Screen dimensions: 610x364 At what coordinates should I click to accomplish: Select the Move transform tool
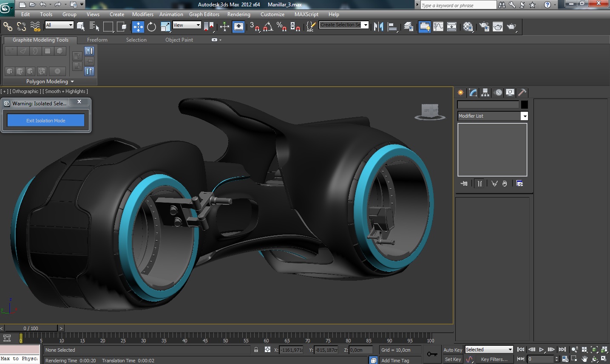(x=138, y=27)
